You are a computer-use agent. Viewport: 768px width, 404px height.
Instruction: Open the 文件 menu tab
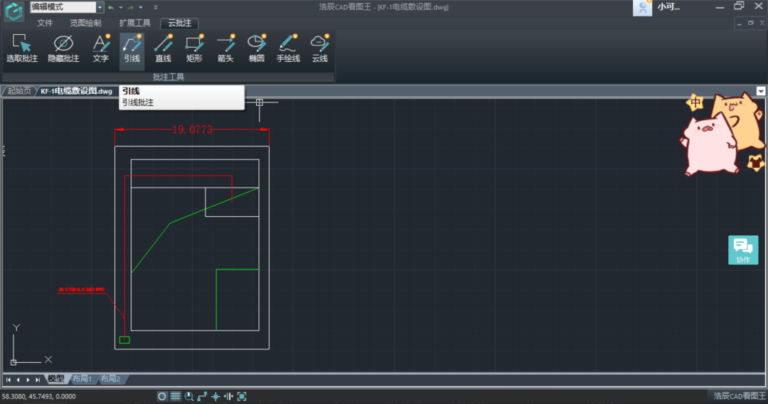[x=45, y=21]
